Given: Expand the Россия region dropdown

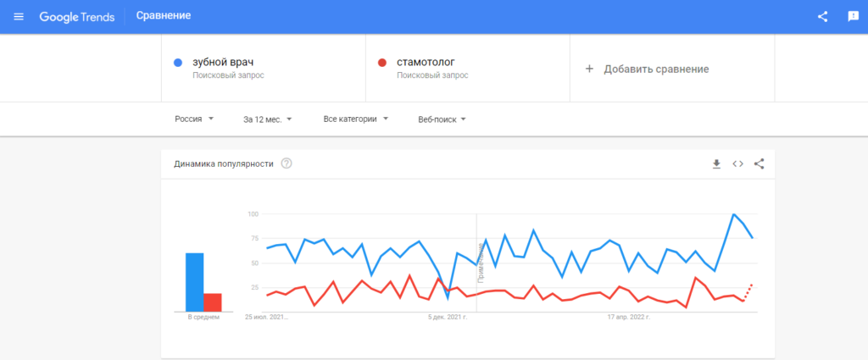Looking at the screenshot, I should click(194, 119).
